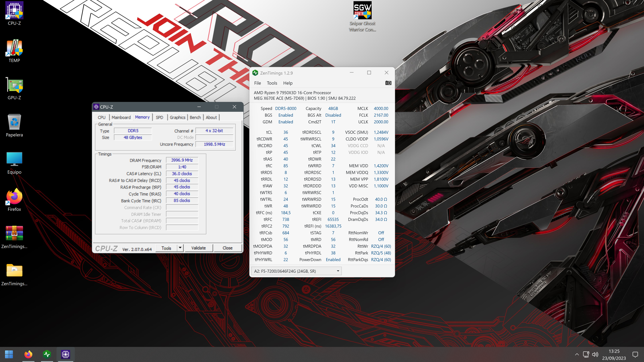
Task: Open the notification center icon
Action: coord(635,354)
